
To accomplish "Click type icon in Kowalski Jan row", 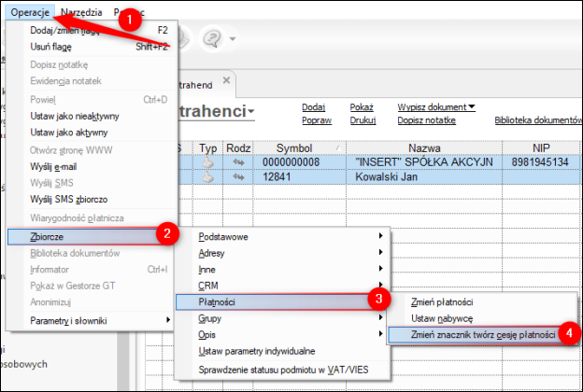I will click(x=207, y=176).
